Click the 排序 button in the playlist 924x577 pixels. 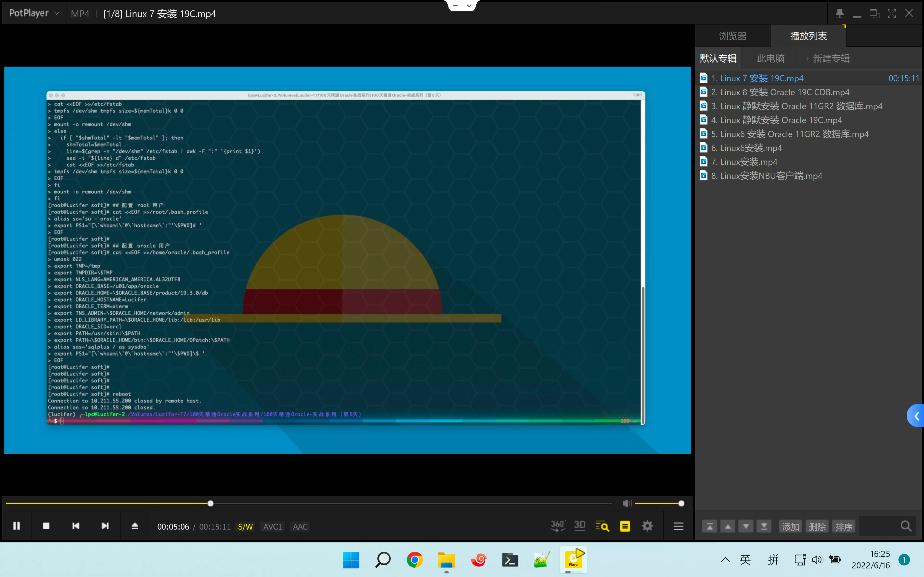[x=843, y=527]
